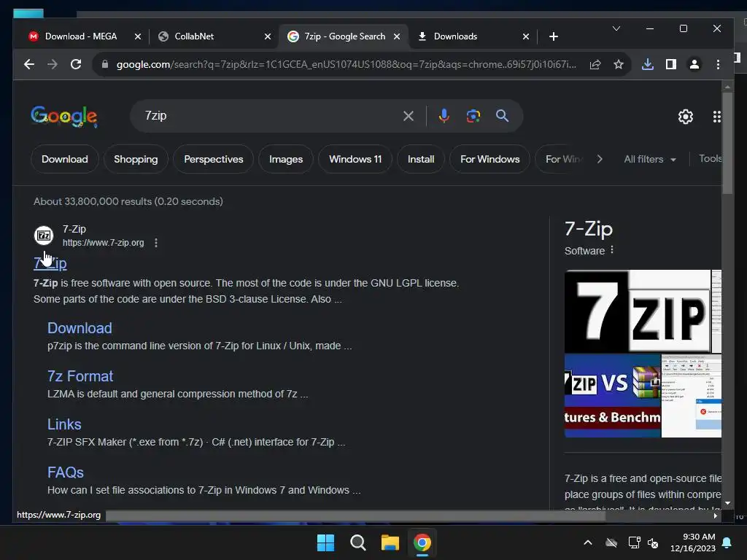
Task: Open a new browser tab
Action: pos(553,36)
